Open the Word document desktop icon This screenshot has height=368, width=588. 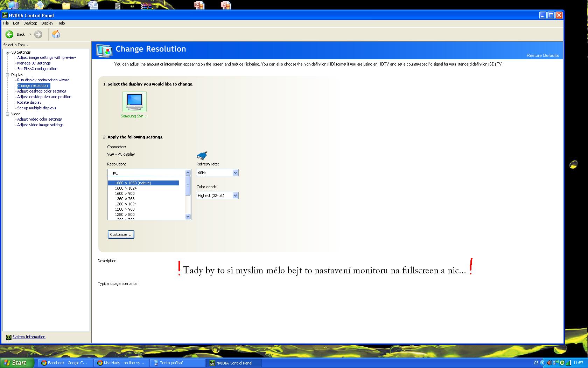point(93,5)
